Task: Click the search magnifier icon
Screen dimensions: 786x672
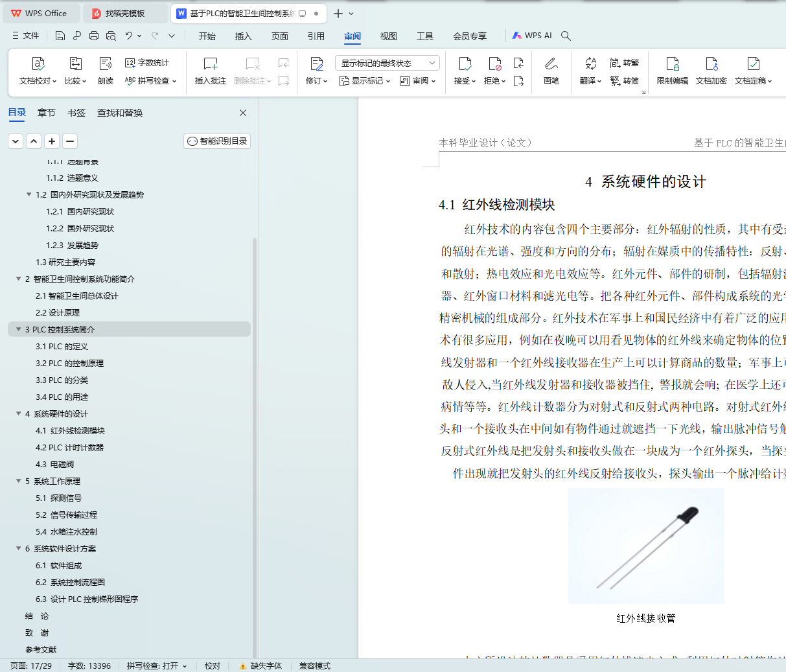Action: click(566, 36)
